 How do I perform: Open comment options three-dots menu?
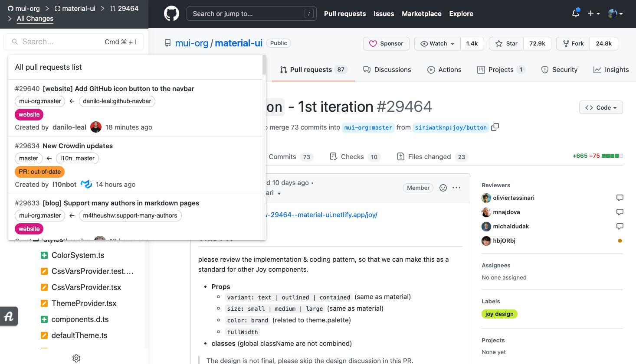coord(456,188)
